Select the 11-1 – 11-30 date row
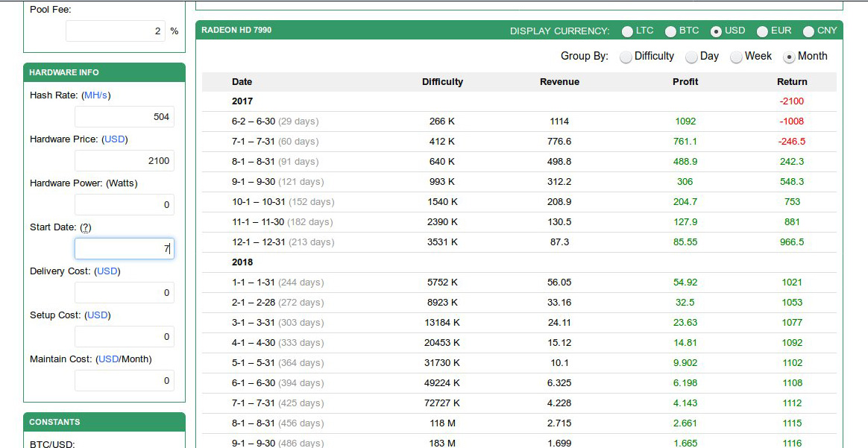868x448 pixels. pos(519,222)
